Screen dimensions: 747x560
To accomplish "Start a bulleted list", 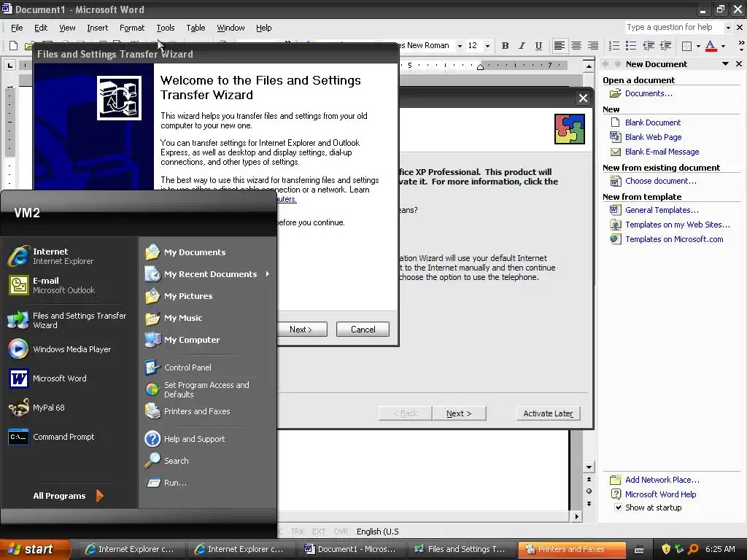I will (631, 46).
